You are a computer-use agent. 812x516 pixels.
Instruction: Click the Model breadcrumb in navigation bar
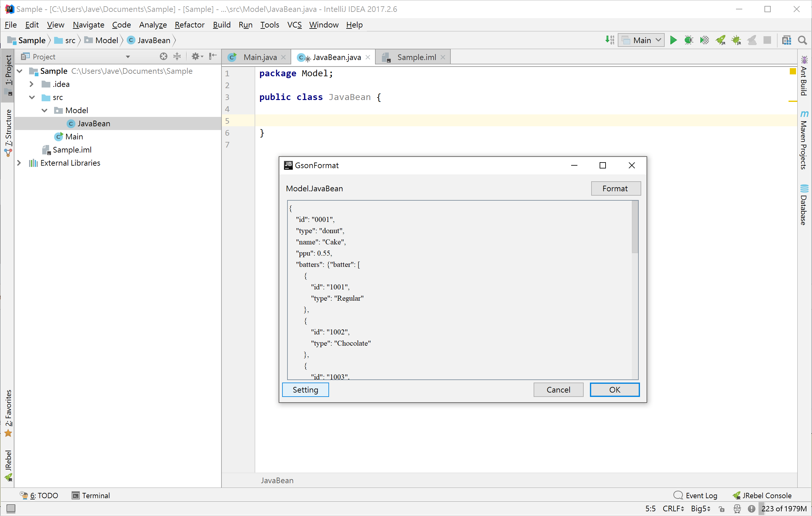(101, 40)
